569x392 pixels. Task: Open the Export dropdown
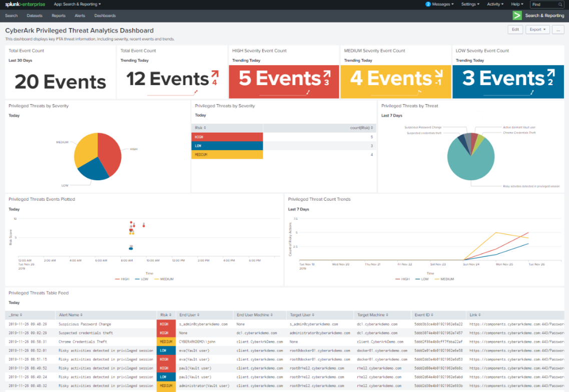pos(537,30)
